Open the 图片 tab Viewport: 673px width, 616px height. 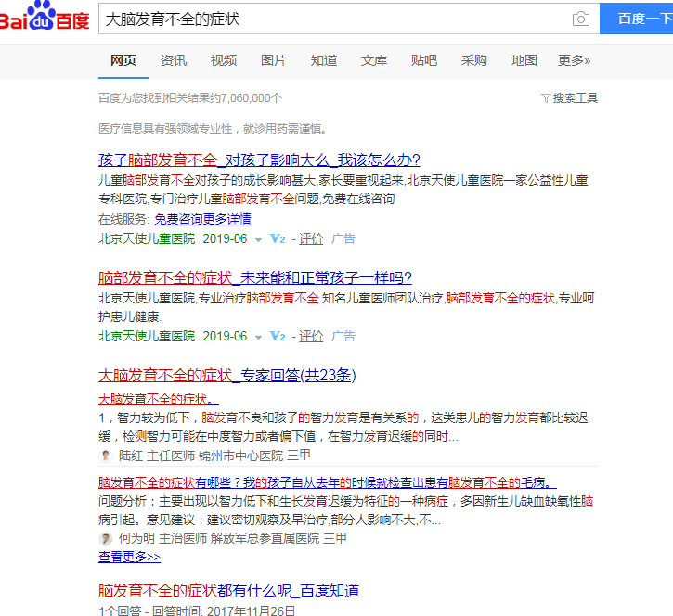(274, 60)
